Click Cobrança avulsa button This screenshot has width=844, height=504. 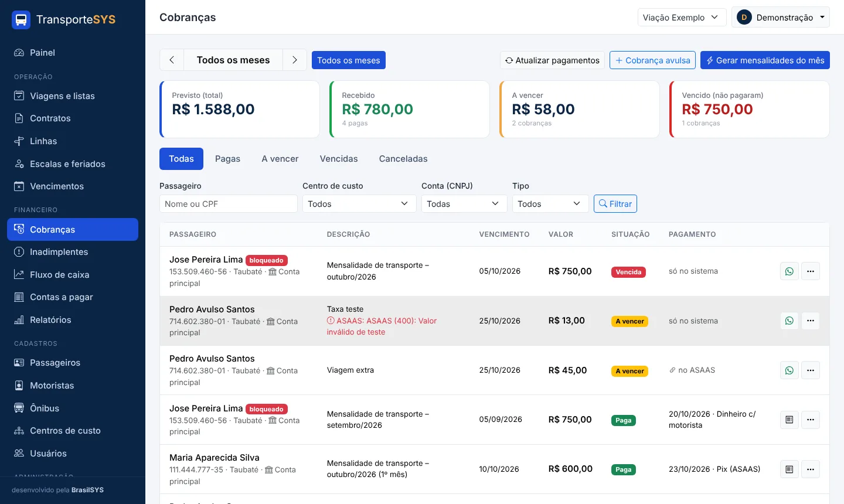pos(653,60)
